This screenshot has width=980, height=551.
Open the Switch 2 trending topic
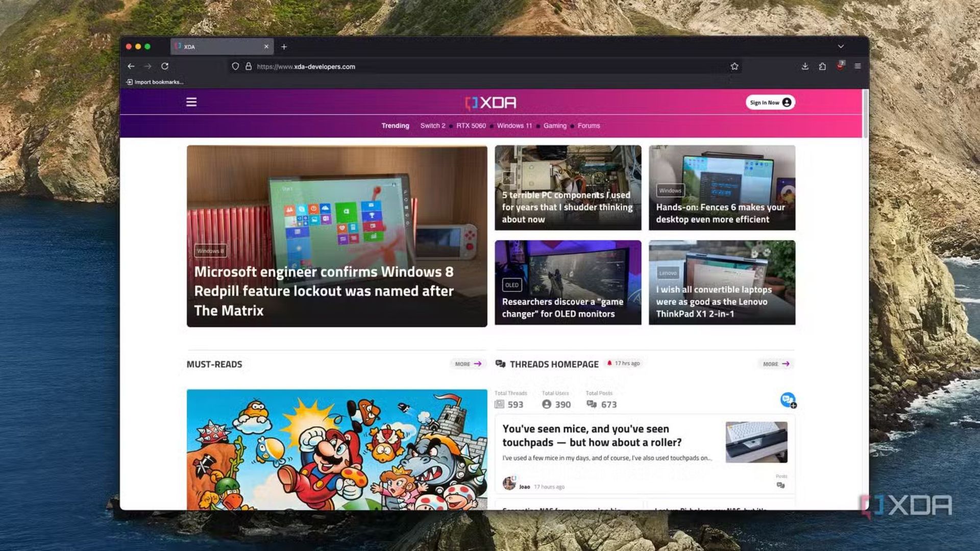(433, 126)
